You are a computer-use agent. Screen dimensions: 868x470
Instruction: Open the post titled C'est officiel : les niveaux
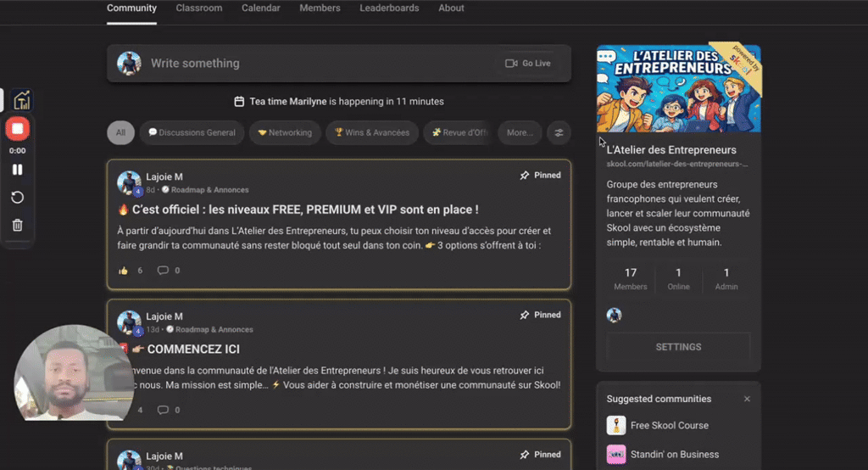click(305, 210)
